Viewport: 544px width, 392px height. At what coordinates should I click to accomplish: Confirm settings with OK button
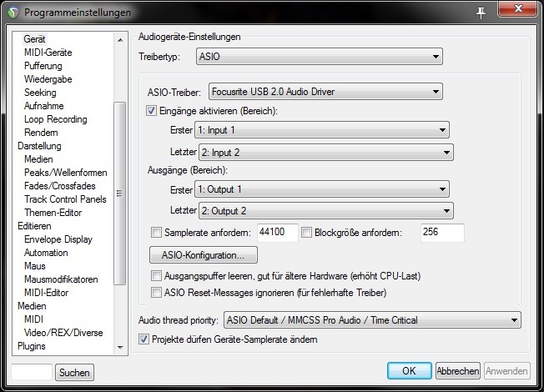410,371
